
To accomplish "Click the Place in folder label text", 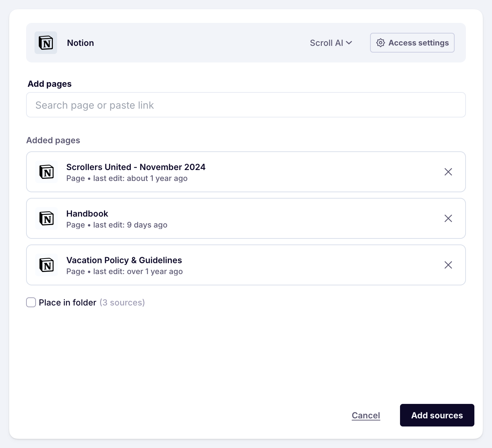I will click(x=67, y=303).
